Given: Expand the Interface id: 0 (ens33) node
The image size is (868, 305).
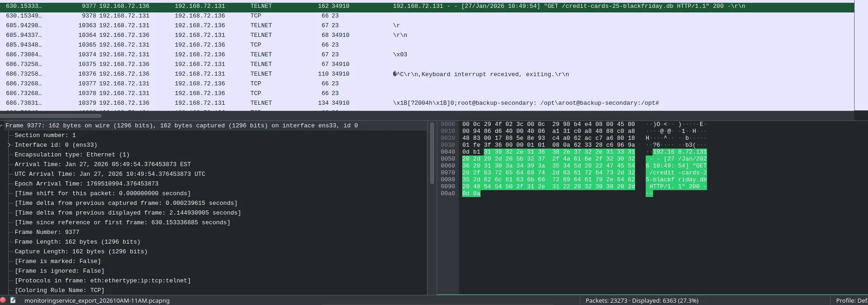Looking at the screenshot, I should tap(9, 145).
